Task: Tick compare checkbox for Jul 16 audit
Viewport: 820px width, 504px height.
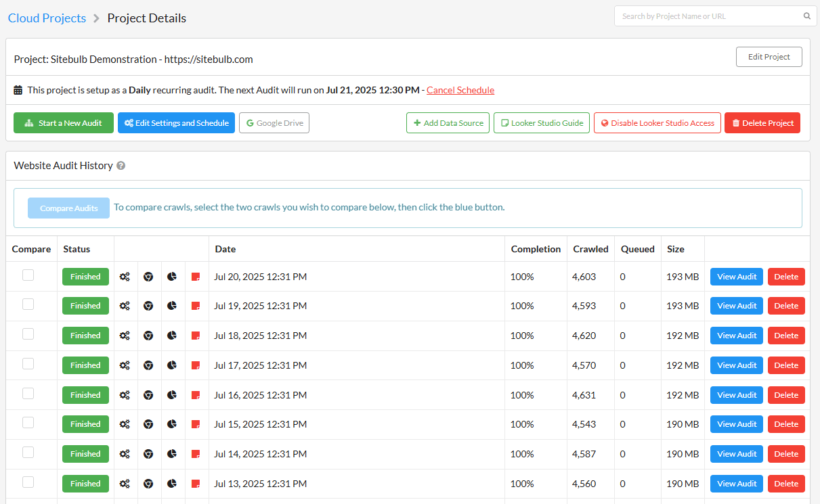Action: (x=28, y=393)
